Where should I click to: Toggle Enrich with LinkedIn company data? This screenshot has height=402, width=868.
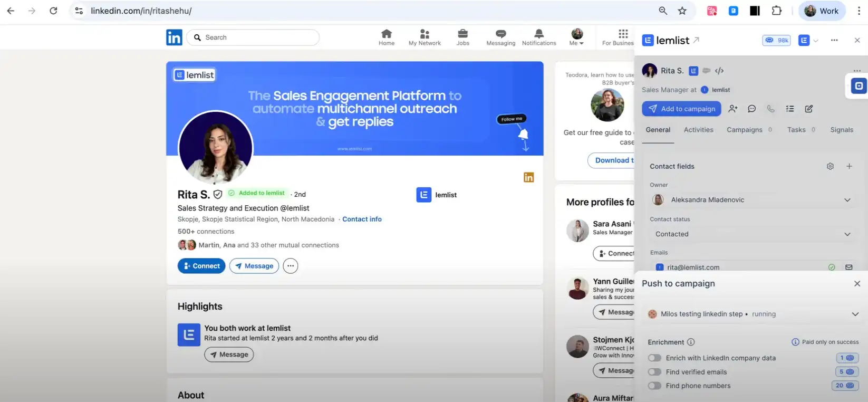(x=654, y=358)
